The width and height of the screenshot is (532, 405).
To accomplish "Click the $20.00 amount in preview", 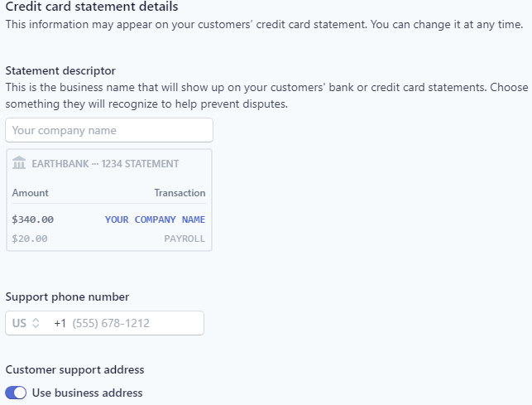I will click(30, 239).
